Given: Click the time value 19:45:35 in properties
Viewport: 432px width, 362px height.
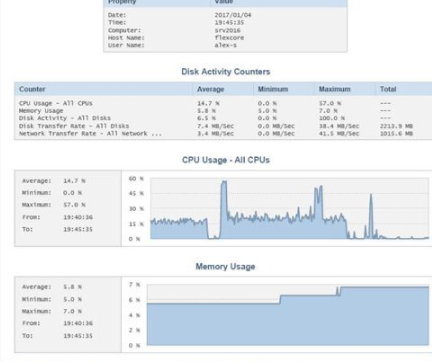Looking at the screenshot, I should pyautogui.click(x=229, y=23).
